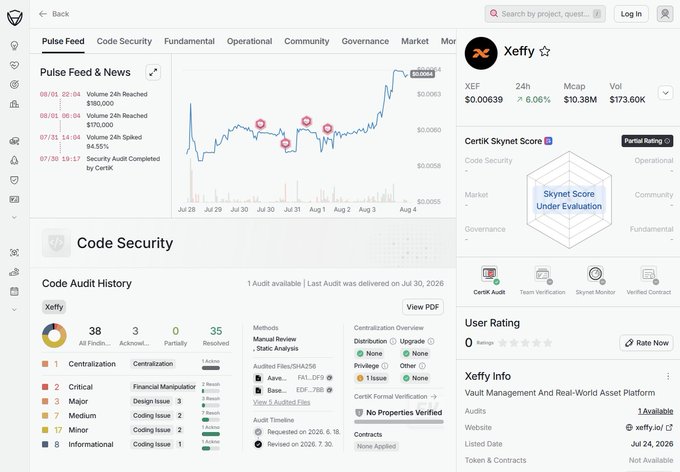
Task: Open the Market tab
Action: (x=415, y=41)
